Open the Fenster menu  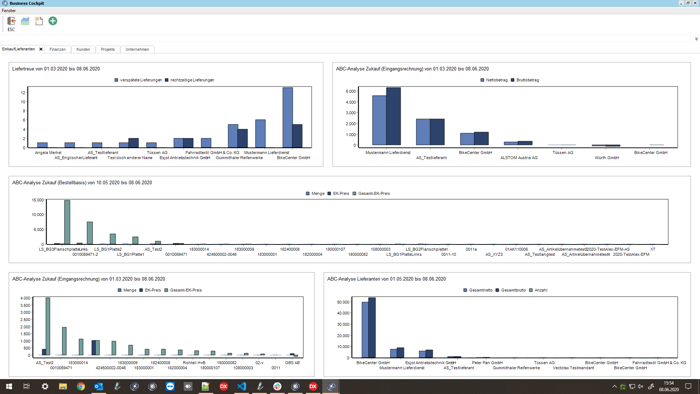point(8,10)
